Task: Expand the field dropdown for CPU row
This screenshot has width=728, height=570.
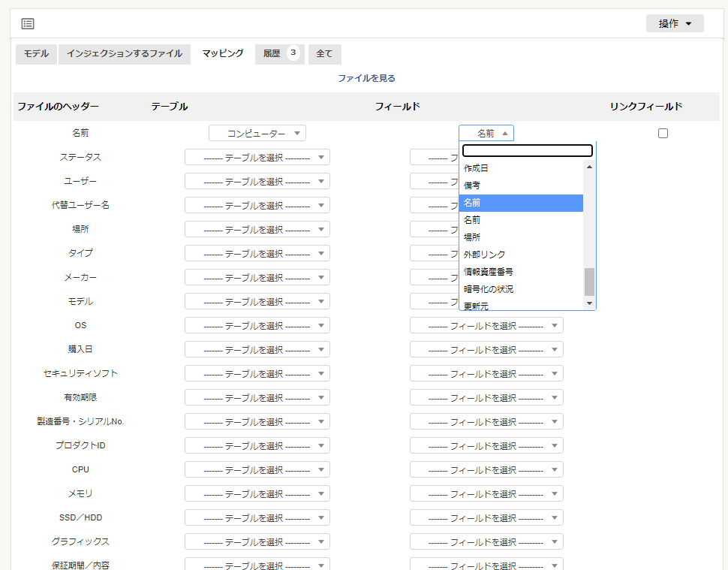Action: pos(486,470)
